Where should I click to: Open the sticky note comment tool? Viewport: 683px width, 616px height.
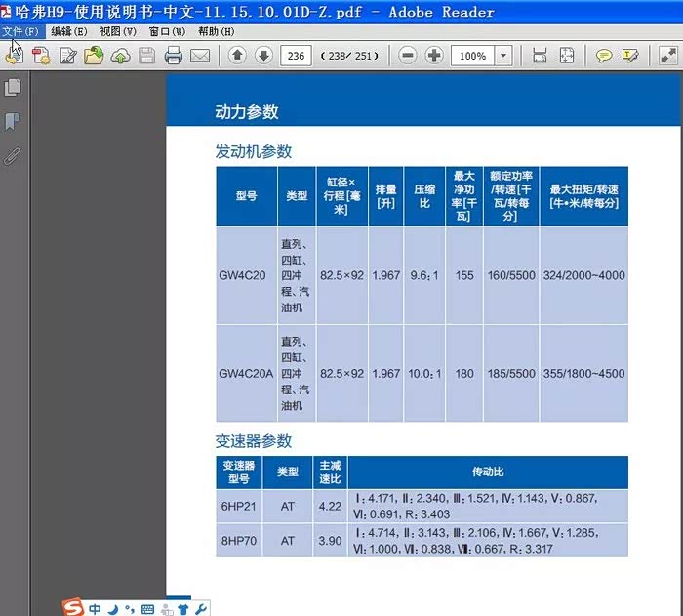(x=605, y=56)
